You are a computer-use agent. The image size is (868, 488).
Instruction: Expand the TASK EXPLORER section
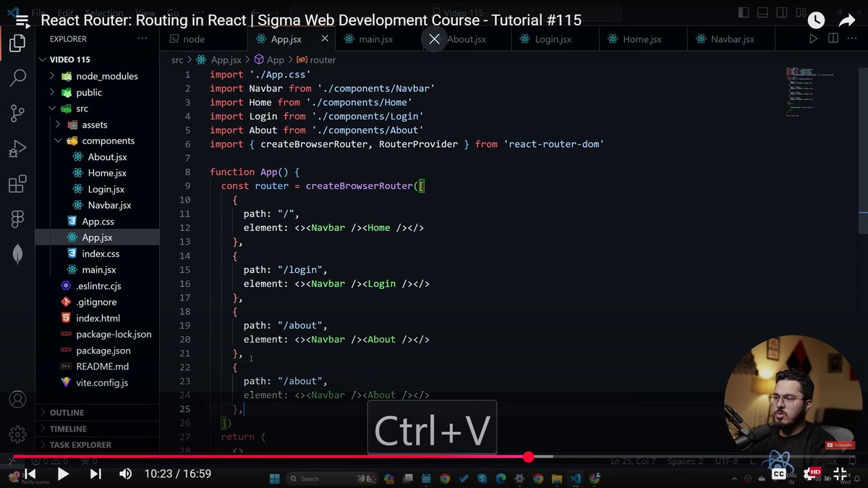[97, 445]
